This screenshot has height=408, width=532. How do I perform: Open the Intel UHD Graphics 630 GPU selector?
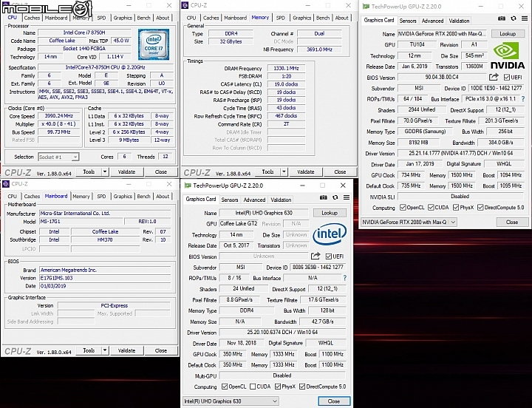pos(231,401)
